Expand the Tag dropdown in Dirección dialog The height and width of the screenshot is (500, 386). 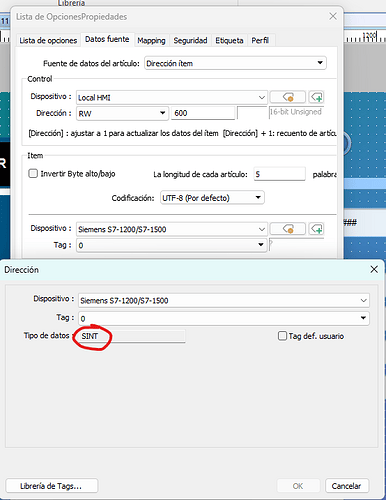pos(224,318)
